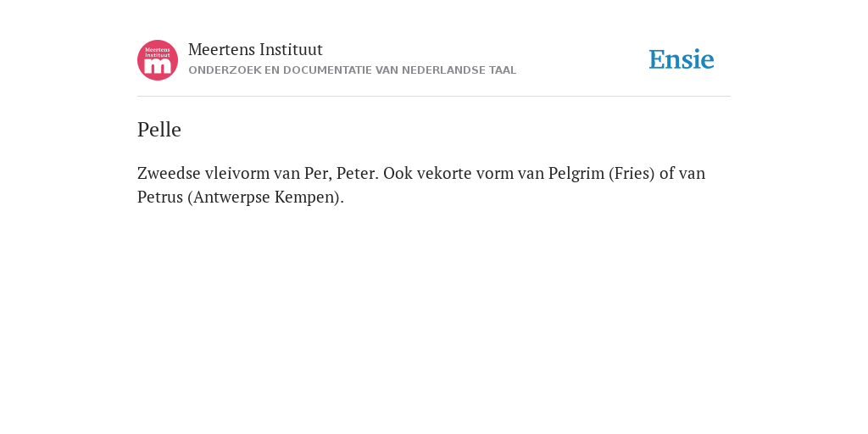This screenshot has width=868, height=434.
Task: Click the word "vleivorm" in the description
Action: click(x=237, y=173)
